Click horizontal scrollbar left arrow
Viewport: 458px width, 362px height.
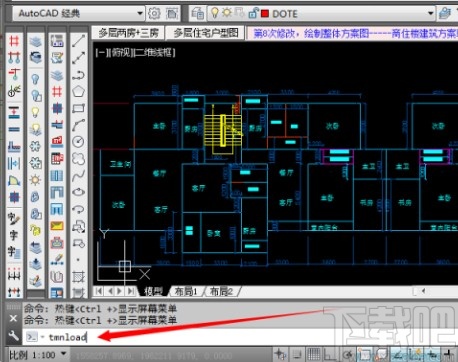423,291
